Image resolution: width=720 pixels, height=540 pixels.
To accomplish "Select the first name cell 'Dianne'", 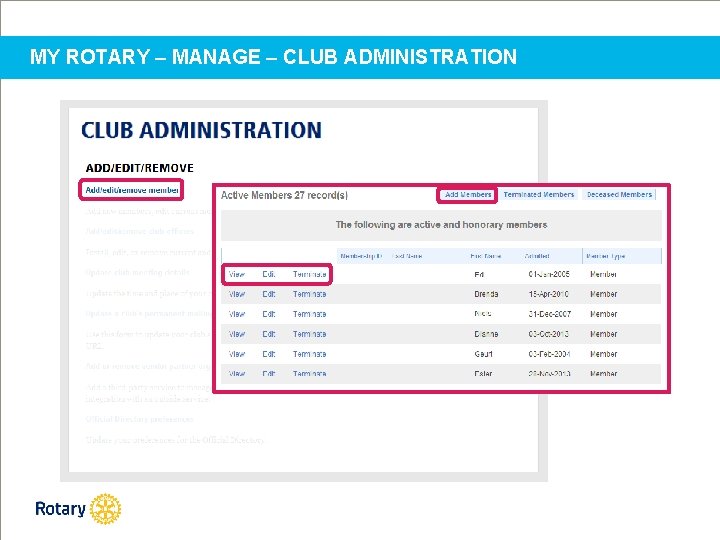I will (486, 334).
